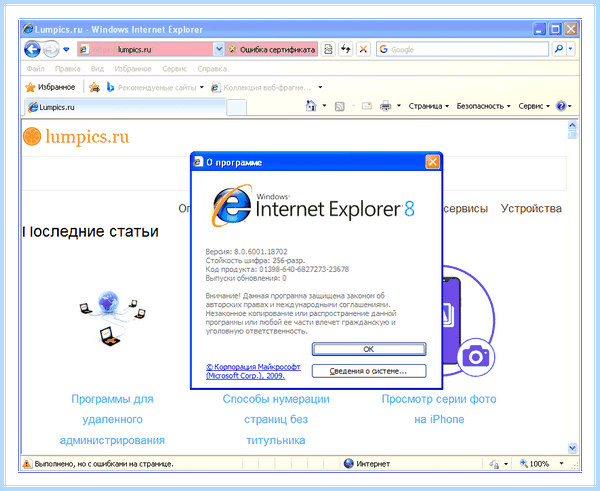Open the Безопасность command bar menu
Image resolution: width=600 pixels, height=491 pixels.
483,106
